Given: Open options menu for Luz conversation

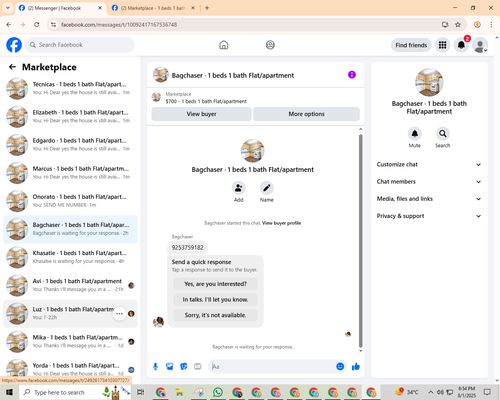Looking at the screenshot, I should pos(119,314).
